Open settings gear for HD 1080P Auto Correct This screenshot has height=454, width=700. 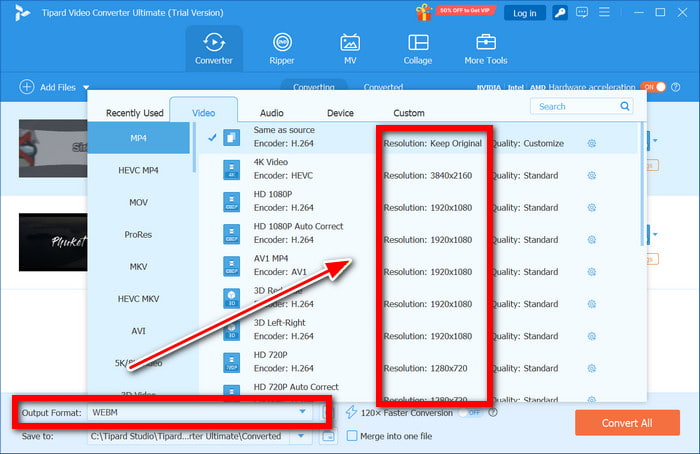(x=592, y=240)
